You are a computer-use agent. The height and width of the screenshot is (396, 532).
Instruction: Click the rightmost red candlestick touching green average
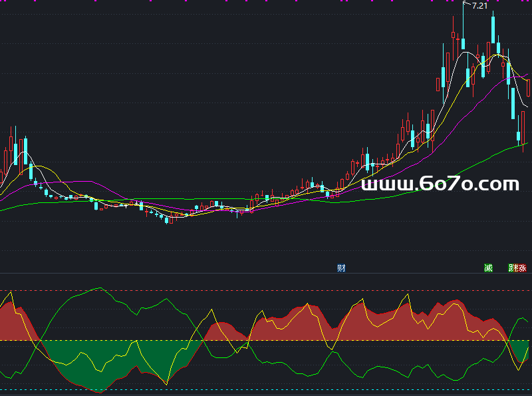(x=523, y=130)
